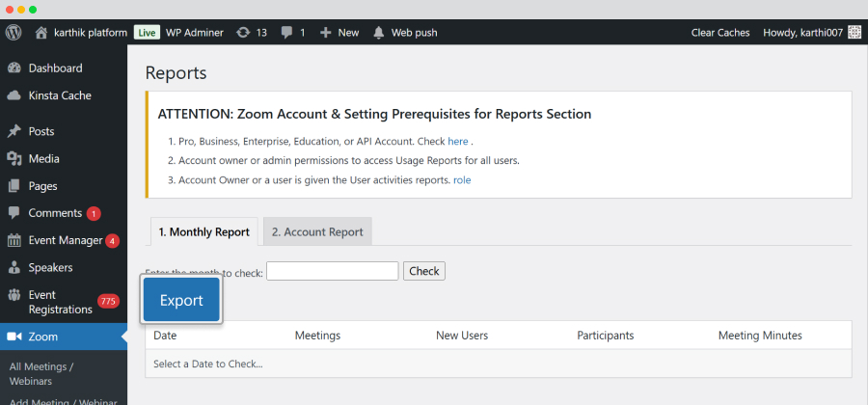Viewport: 868px width, 405px height.
Task: Click the Date column header
Action: (165, 336)
